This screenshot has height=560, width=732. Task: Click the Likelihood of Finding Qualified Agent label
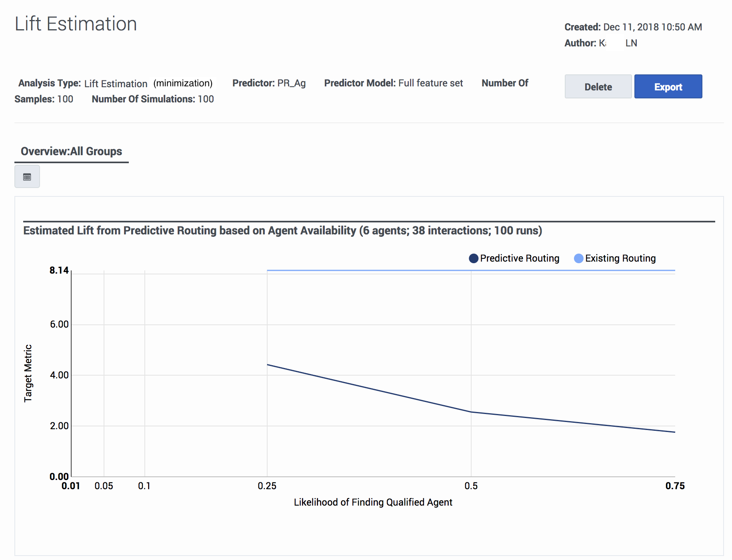click(x=373, y=502)
